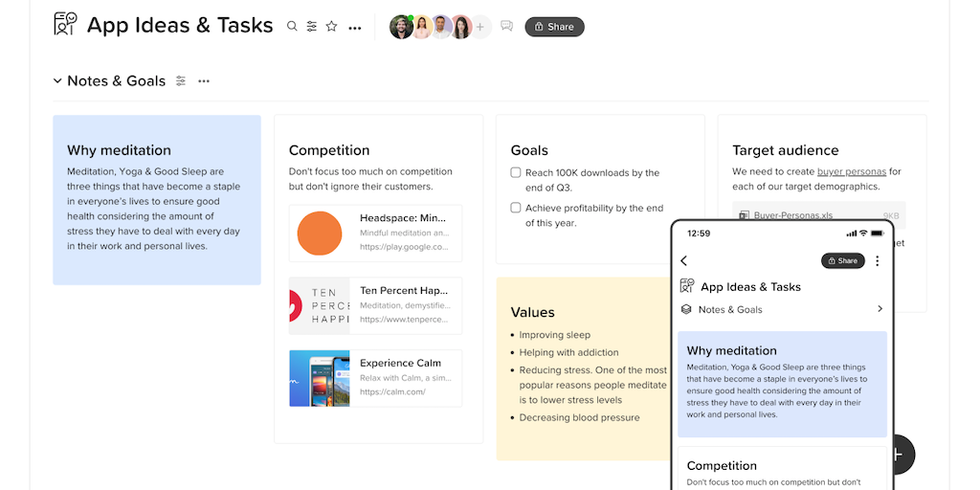Image resolution: width=980 pixels, height=490 pixels.
Task: Collapse the Notes & Goals section
Action: click(57, 81)
